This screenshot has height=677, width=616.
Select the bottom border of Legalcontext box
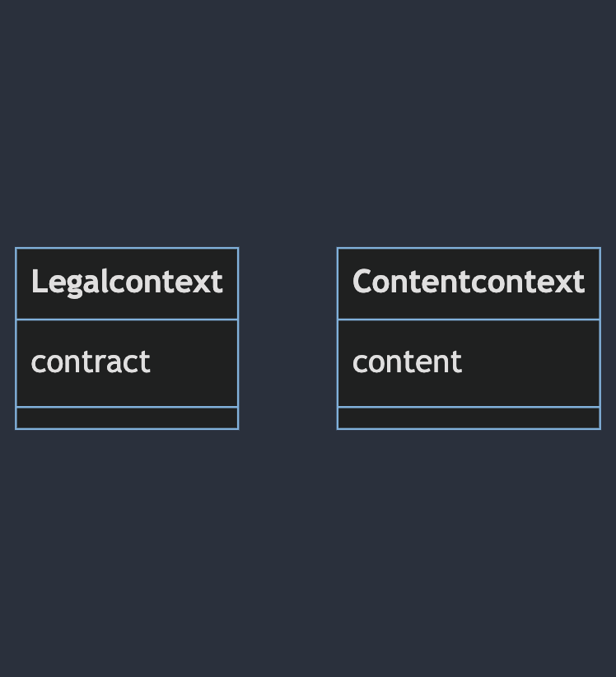point(127,428)
